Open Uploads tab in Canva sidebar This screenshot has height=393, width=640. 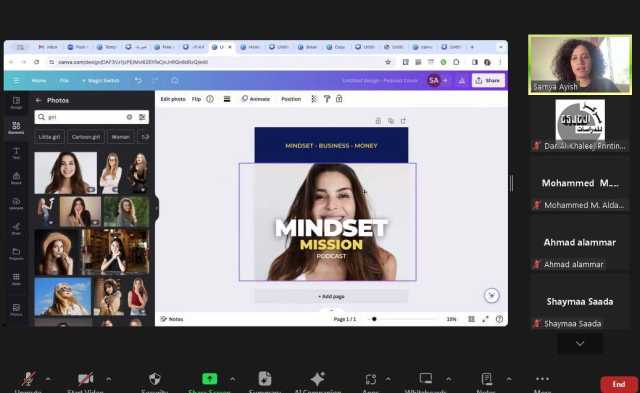(16, 203)
